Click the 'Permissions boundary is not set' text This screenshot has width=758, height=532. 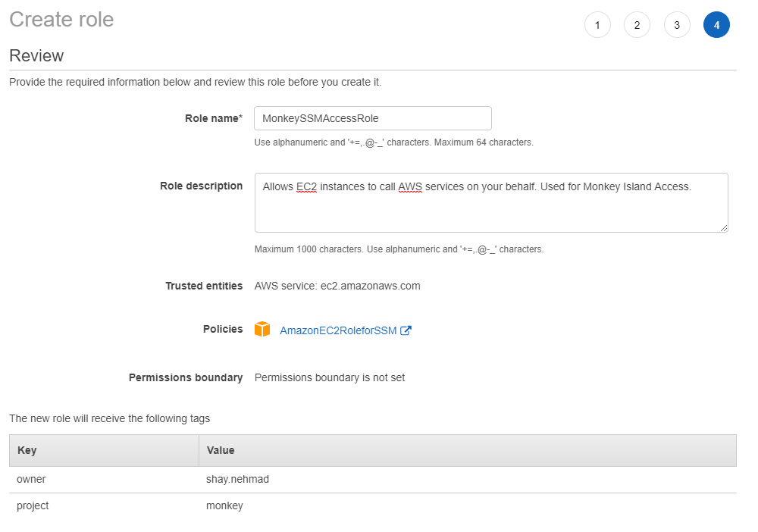330,377
